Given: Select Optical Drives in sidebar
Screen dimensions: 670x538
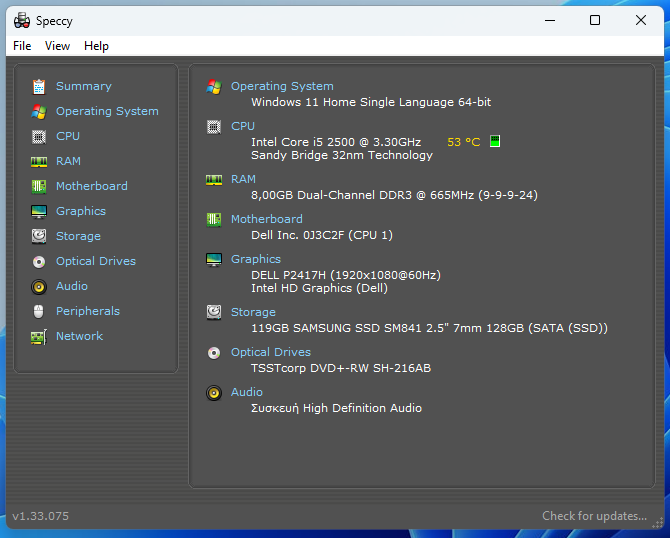Looking at the screenshot, I should coord(96,261).
